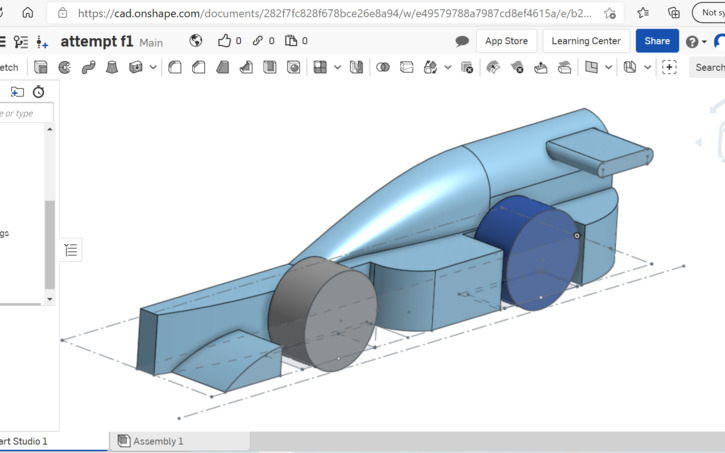Expand dropdown arrow next to Frame tool
The width and height of the screenshot is (725, 453).
click(x=648, y=67)
